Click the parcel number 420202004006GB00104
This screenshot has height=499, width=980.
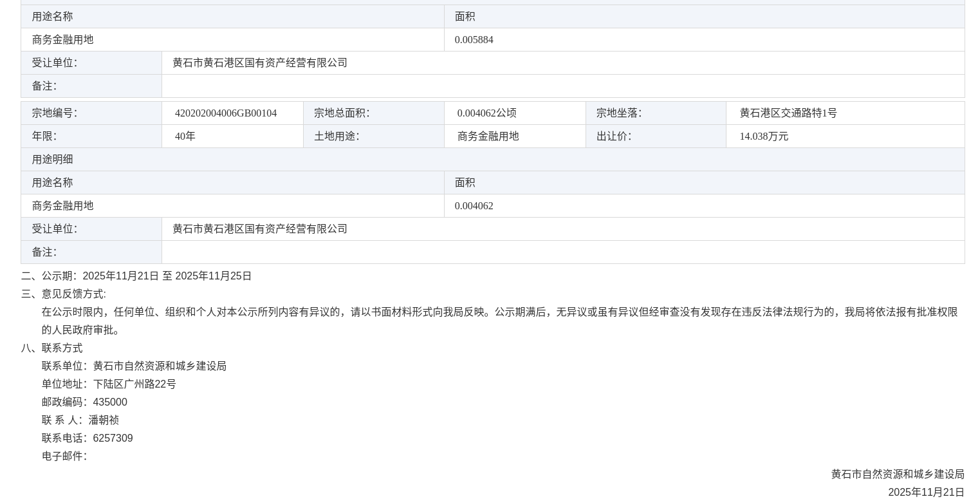coord(226,113)
